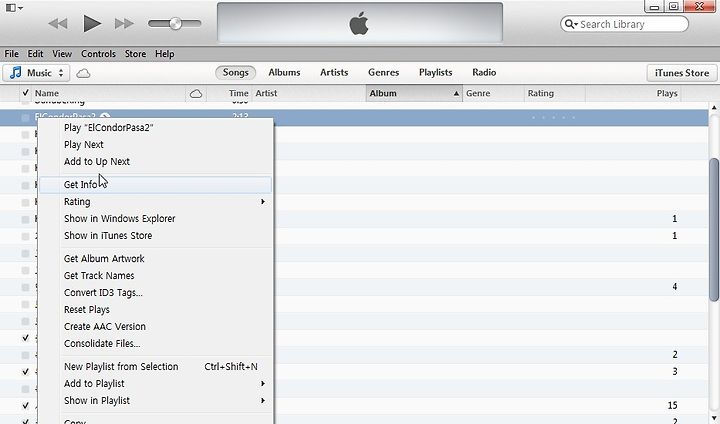720x424 pixels.
Task: Switch to the Genres view tab
Action: 383,73
